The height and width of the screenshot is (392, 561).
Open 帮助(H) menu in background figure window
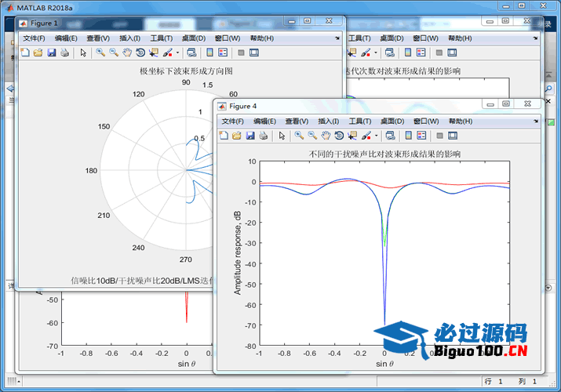coord(460,38)
